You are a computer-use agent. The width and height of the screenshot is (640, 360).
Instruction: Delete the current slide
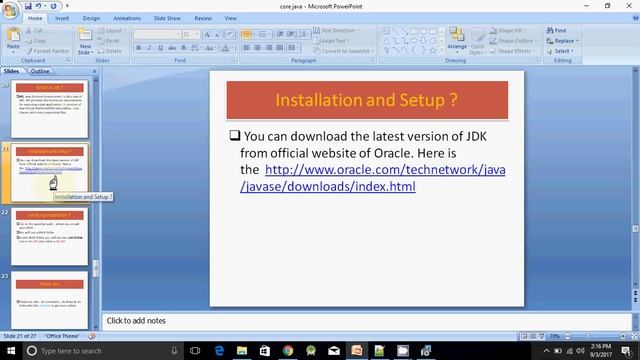(x=110, y=51)
